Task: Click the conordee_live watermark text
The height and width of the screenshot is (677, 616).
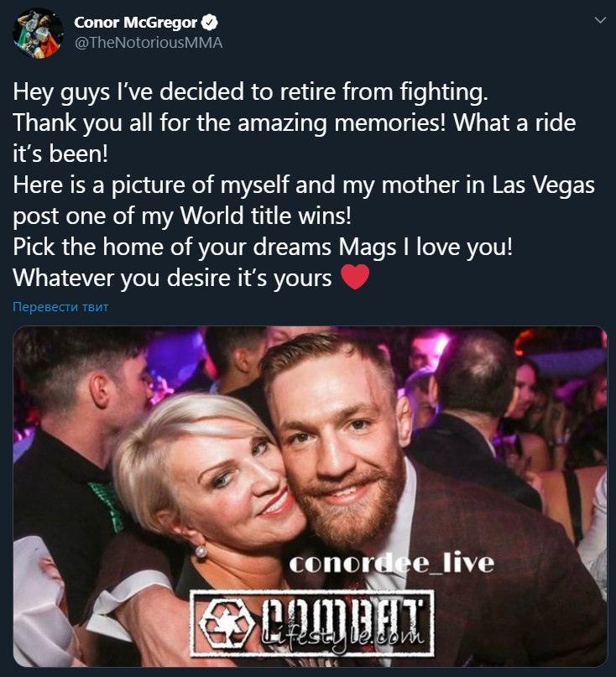Action: (391, 564)
